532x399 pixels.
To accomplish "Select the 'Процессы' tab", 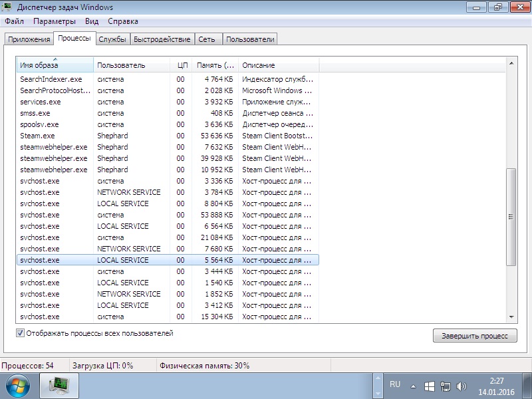I will pos(74,39).
